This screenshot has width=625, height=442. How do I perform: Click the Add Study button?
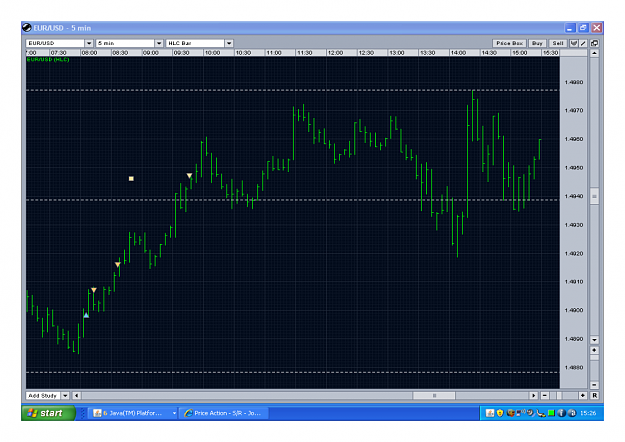(43, 395)
